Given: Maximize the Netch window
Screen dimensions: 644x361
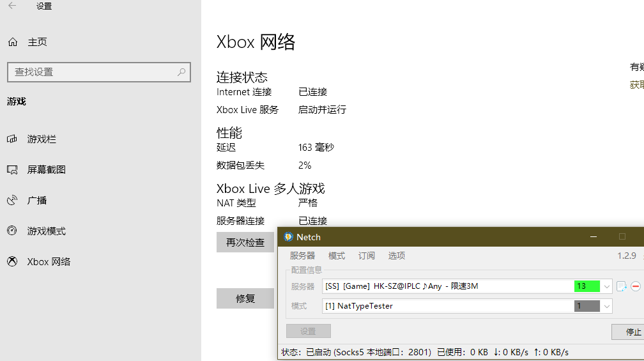Looking at the screenshot, I should [x=622, y=236].
